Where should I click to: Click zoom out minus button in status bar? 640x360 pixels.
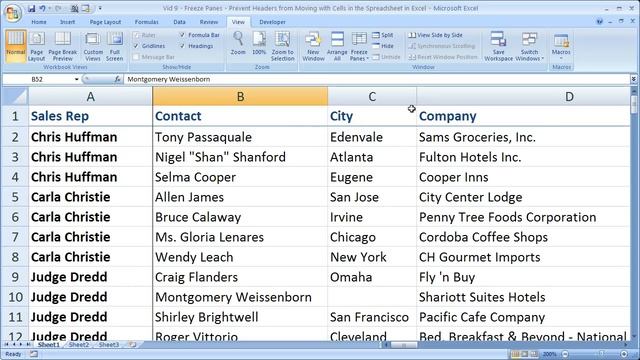[565, 354]
